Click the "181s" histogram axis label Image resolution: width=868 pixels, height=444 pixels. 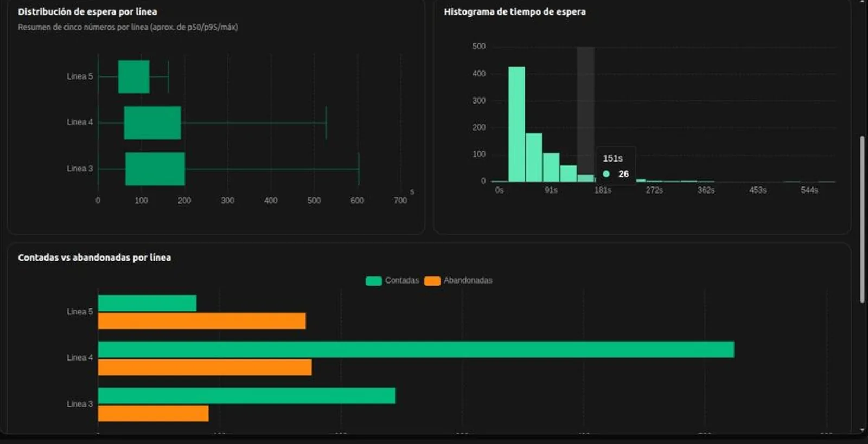[603, 190]
